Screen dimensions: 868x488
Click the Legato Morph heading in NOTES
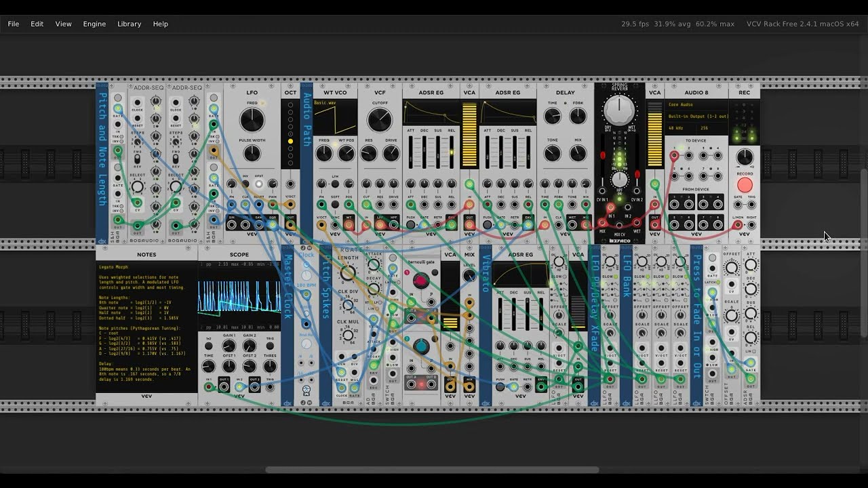tap(113, 267)
